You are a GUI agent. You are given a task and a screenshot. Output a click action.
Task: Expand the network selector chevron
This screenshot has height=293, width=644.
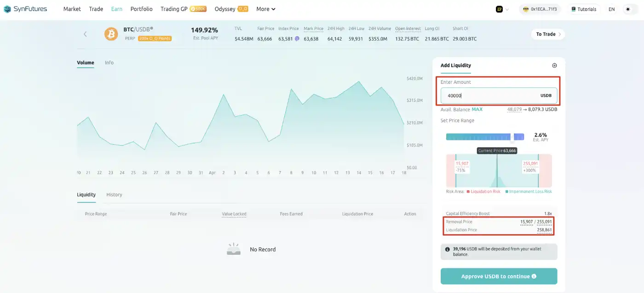coord(507,9)
